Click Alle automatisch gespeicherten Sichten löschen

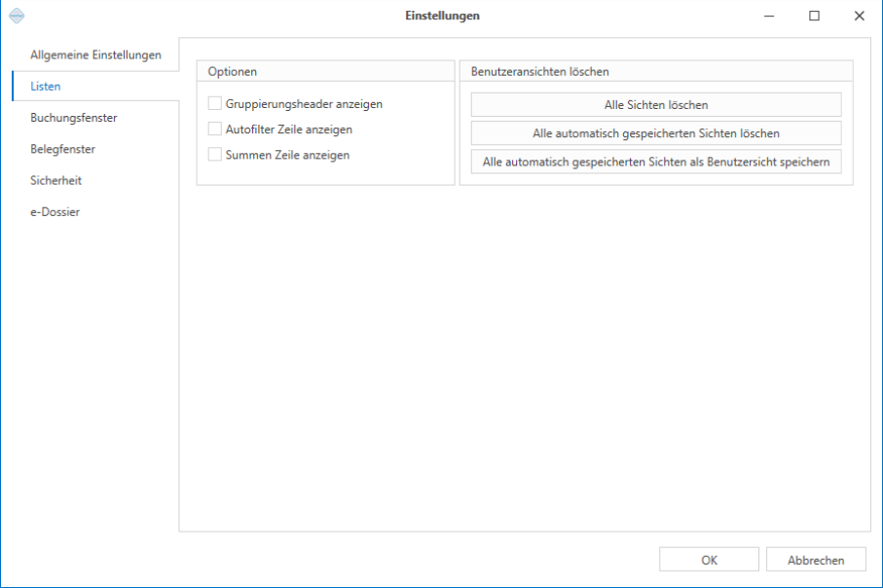(656, 133)
